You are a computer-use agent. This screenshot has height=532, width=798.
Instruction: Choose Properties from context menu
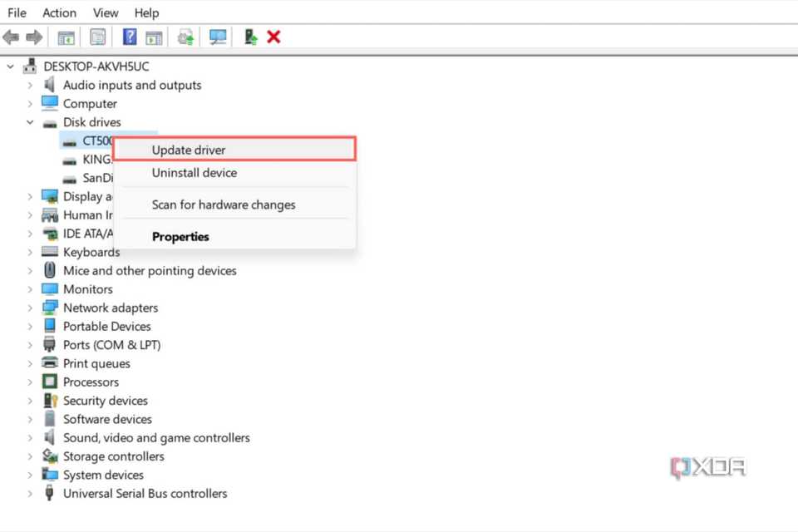tap(234, 236)
